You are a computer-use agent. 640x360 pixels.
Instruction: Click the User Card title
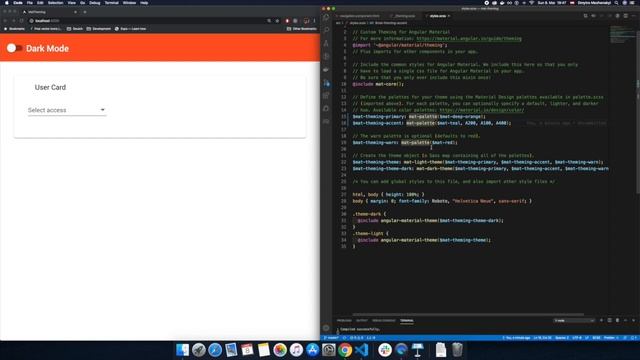[50, 87]
